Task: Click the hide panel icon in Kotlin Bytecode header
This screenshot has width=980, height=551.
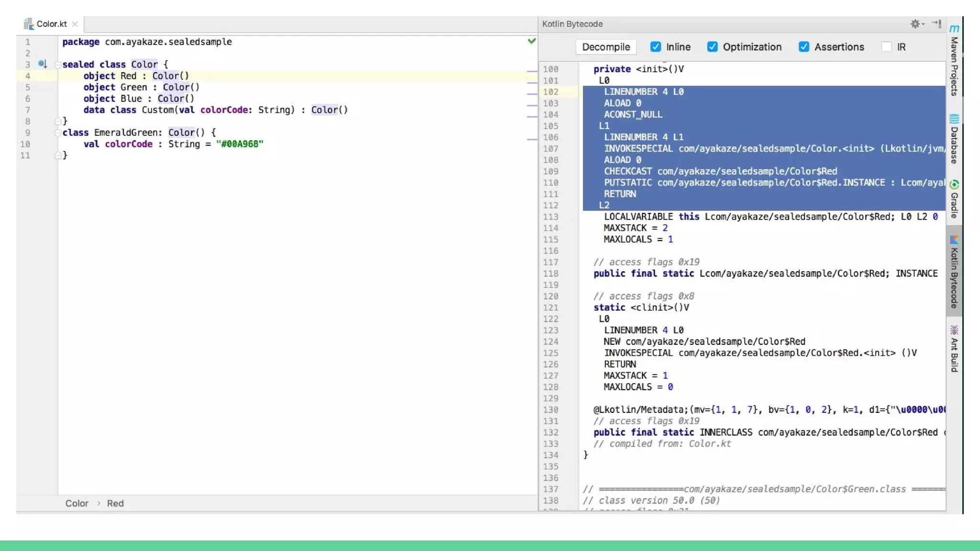Action: pos(937,24)
